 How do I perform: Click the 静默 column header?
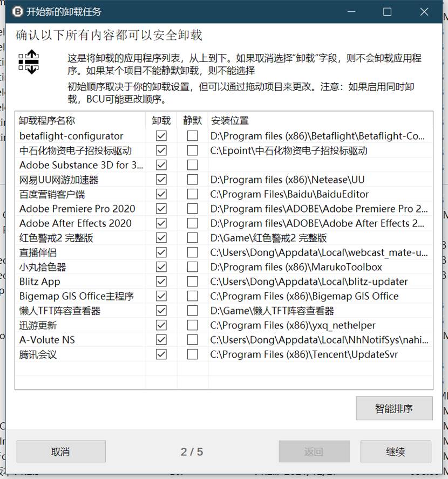193,120
